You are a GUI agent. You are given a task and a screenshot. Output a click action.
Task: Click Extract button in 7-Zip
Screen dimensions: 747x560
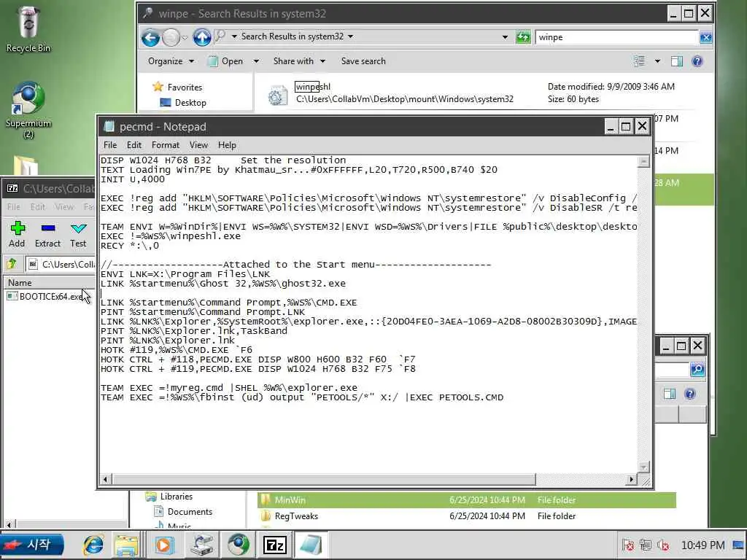47,234
